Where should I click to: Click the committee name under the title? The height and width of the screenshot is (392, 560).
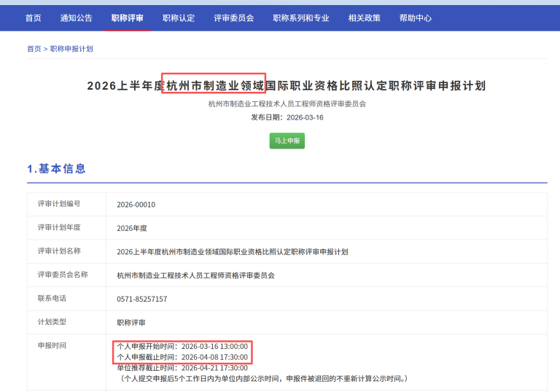pyautogui.click(x=287, y=103)
